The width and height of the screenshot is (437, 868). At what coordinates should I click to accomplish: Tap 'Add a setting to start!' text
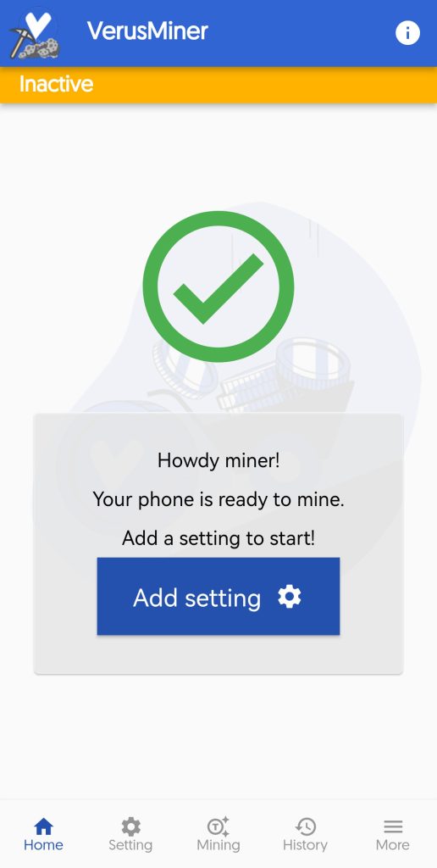(x=218, y=538)
